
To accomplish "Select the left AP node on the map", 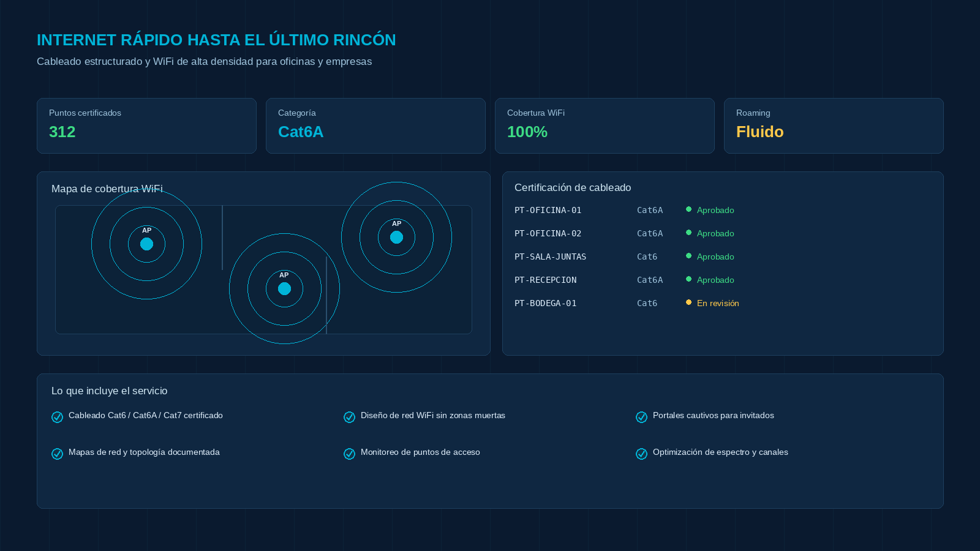I will pos(147,244).
